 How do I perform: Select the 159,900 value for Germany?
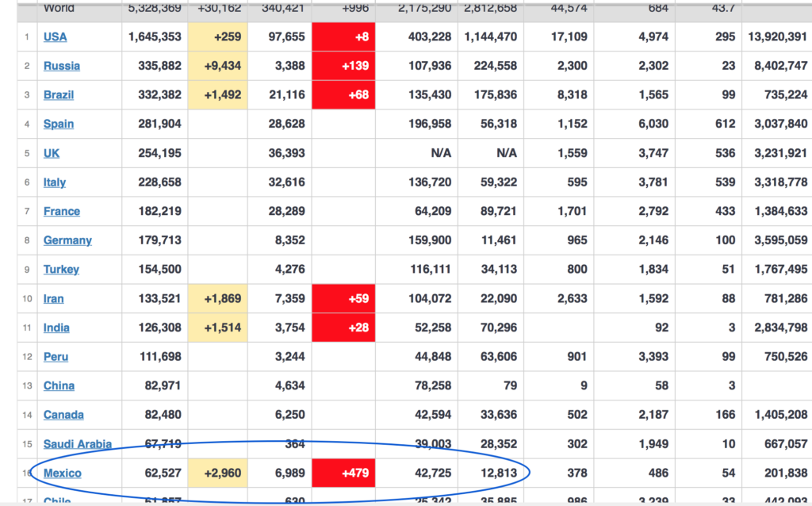[x=430, y=240]
